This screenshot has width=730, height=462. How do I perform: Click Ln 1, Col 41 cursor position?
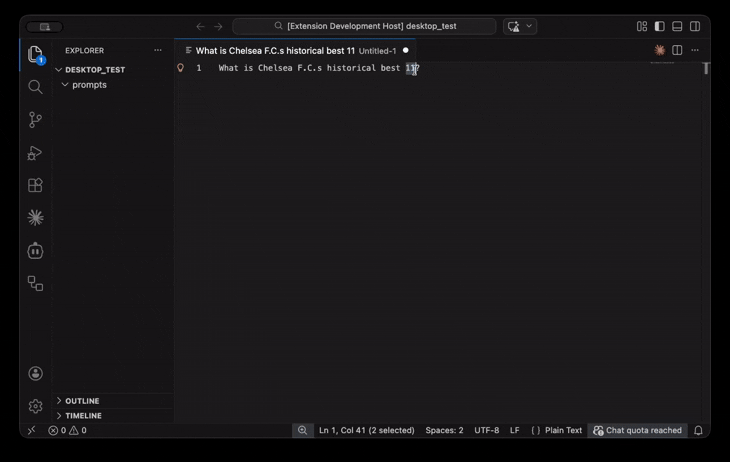click(366, 430)
